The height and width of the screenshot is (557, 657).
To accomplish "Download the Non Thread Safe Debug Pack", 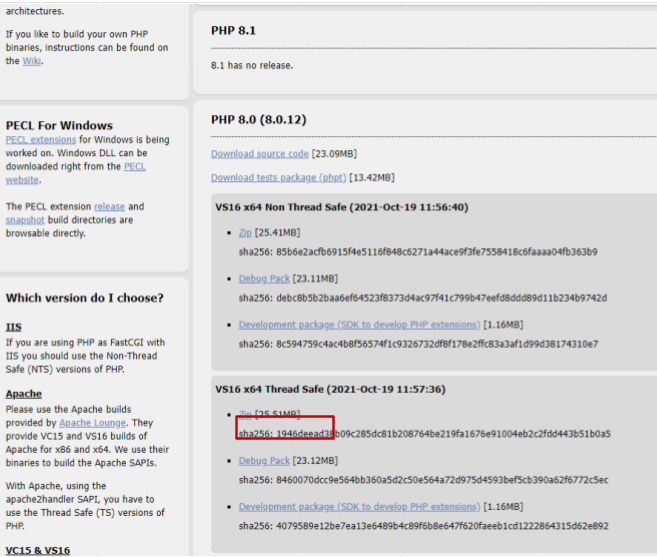I will (264, 279).
